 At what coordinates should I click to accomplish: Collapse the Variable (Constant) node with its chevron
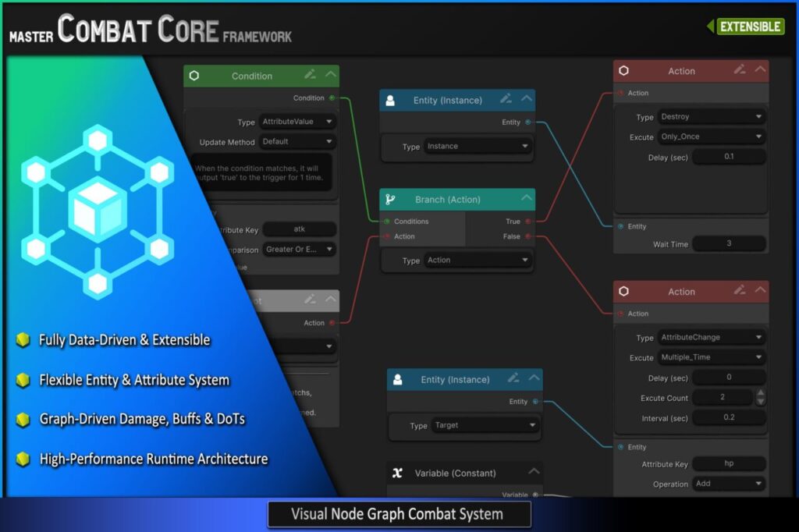point(533,470)
